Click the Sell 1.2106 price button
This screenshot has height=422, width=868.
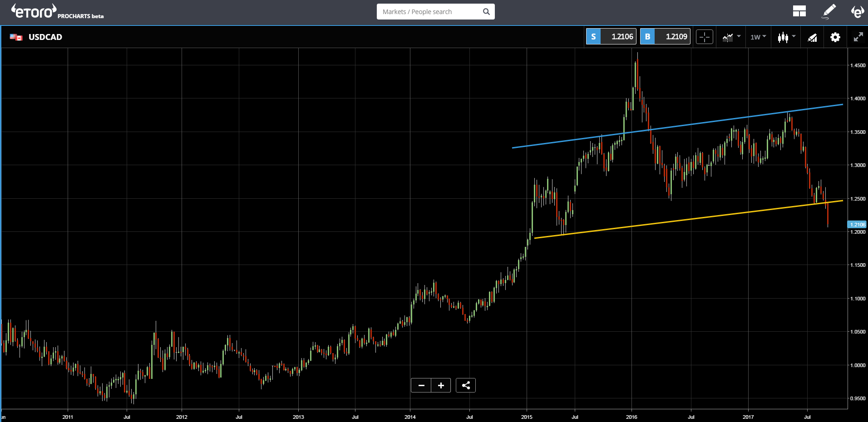pyautogui.click(x=611, y=37)
